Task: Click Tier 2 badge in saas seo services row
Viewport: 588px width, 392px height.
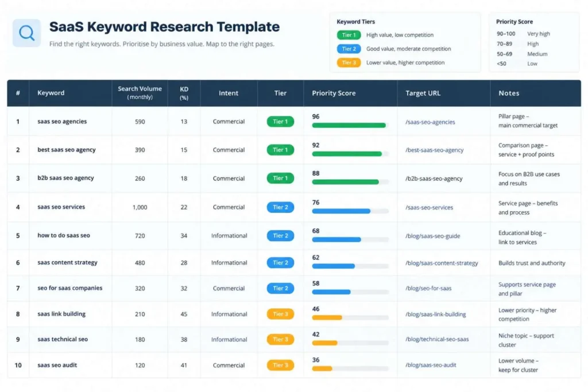Action: pyautogui.click(x=280, y=207)
